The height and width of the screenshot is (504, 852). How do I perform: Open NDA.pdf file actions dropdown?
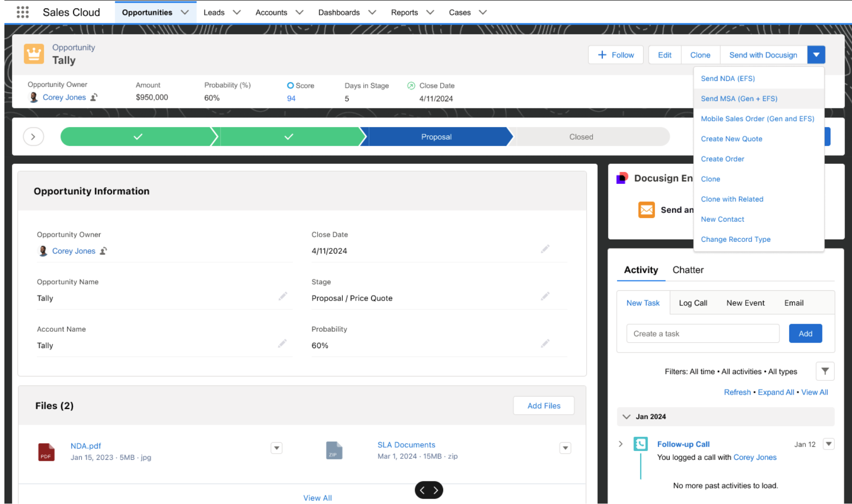tap(276, 448)
